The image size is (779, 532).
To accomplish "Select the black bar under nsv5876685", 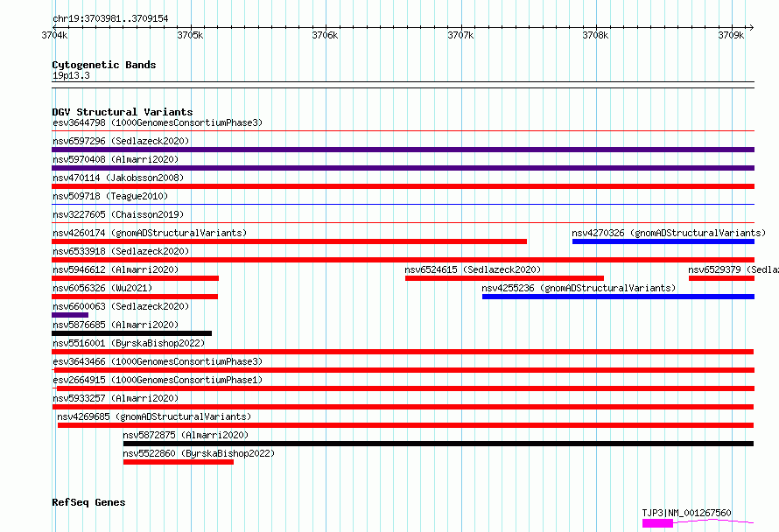I will tap(131, 333).
